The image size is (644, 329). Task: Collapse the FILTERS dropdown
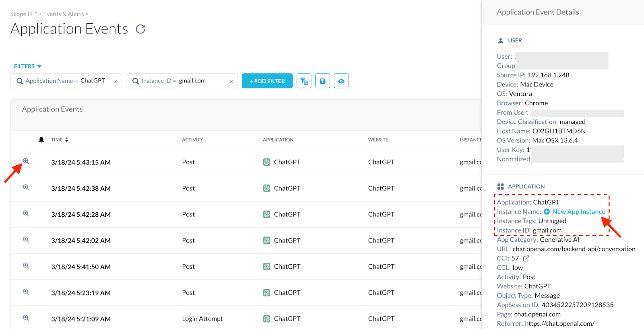click(x=28, y=66)
